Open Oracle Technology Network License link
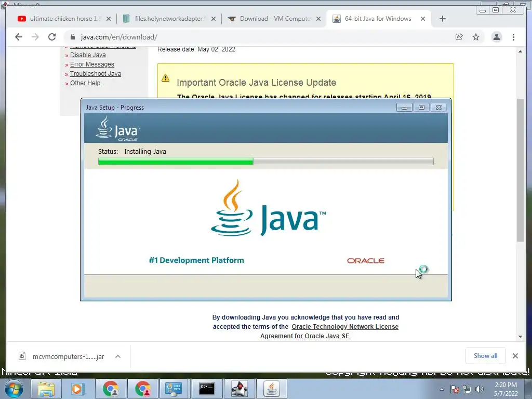This screenshot has height=399, width=532. tap(345, 327)
